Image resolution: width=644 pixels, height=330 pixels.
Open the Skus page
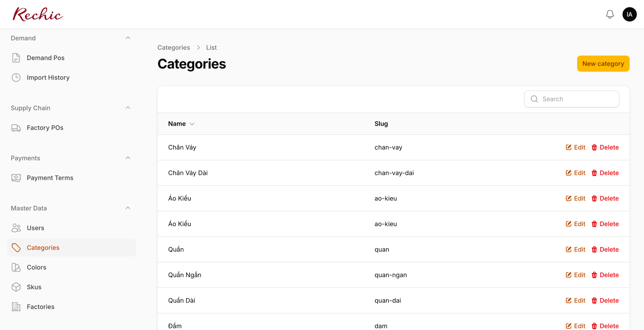coord(72,287)
